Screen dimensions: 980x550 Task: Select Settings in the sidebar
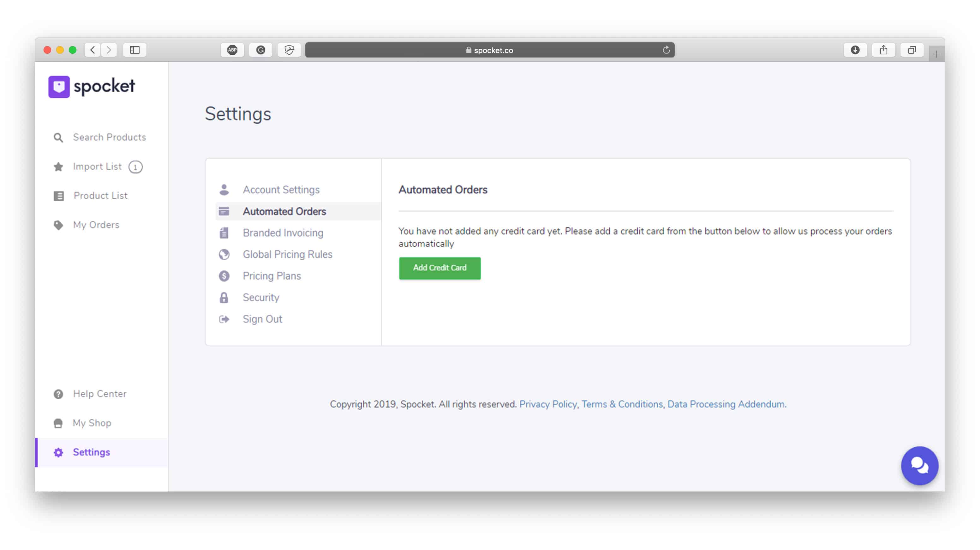[x=102, y=452]
